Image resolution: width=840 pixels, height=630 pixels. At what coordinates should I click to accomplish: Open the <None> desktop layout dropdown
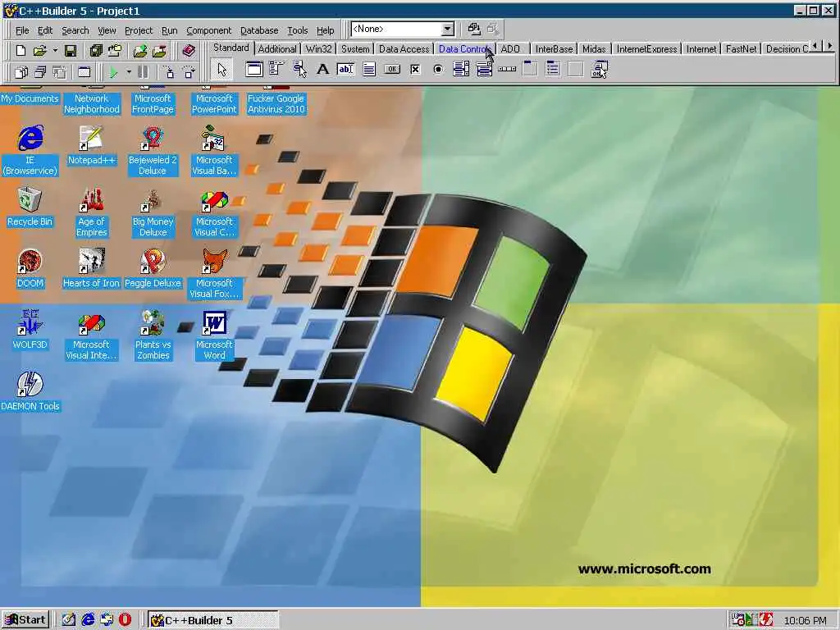448,29
